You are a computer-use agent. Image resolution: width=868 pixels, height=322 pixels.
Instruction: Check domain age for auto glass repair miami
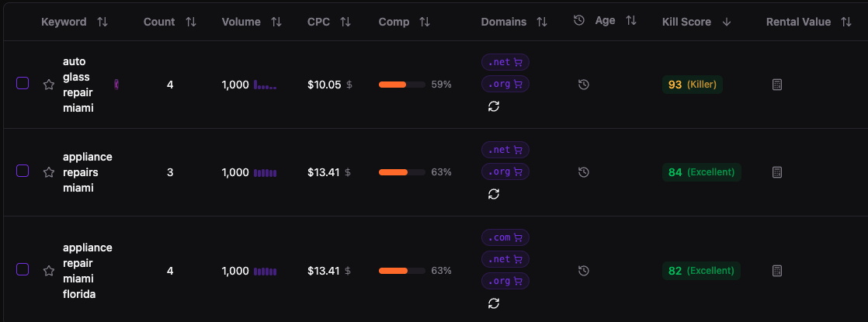584,85
